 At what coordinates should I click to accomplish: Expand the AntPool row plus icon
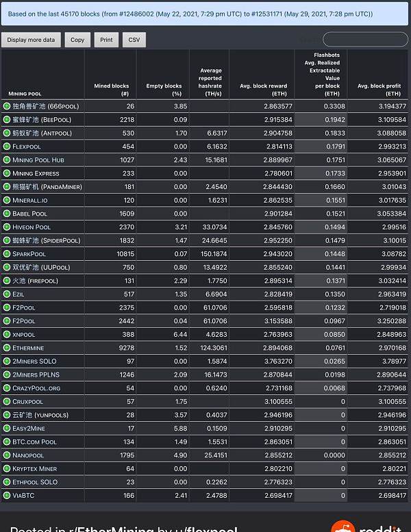tap(7, 133)
